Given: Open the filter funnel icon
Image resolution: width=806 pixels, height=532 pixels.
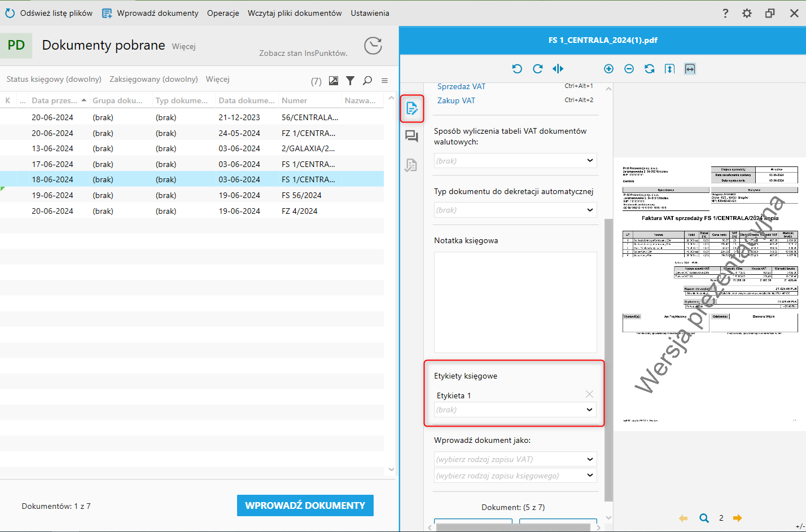Looking at the screenshot, I should (351, 81).
